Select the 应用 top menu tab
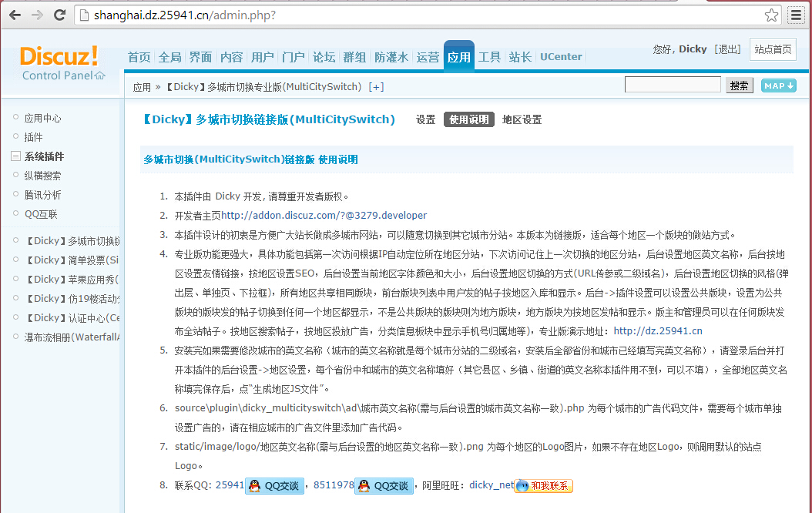The image size is (812, 513). coord(459,56)
